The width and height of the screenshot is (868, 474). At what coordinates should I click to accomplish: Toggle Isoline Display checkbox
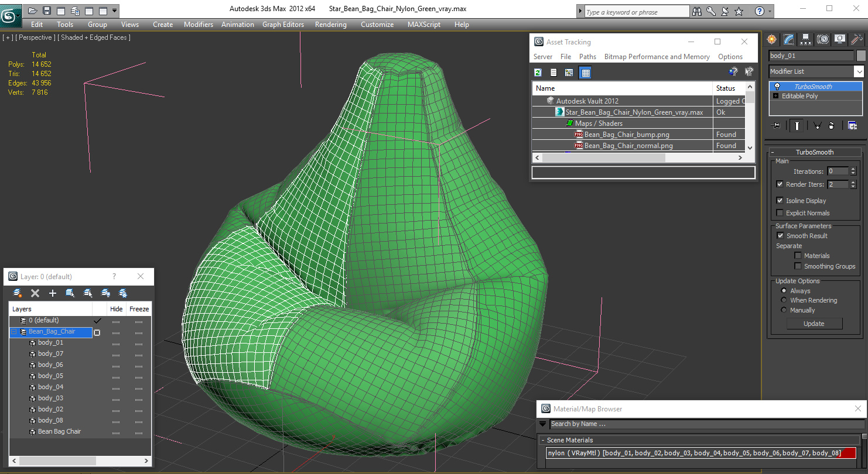780,201
